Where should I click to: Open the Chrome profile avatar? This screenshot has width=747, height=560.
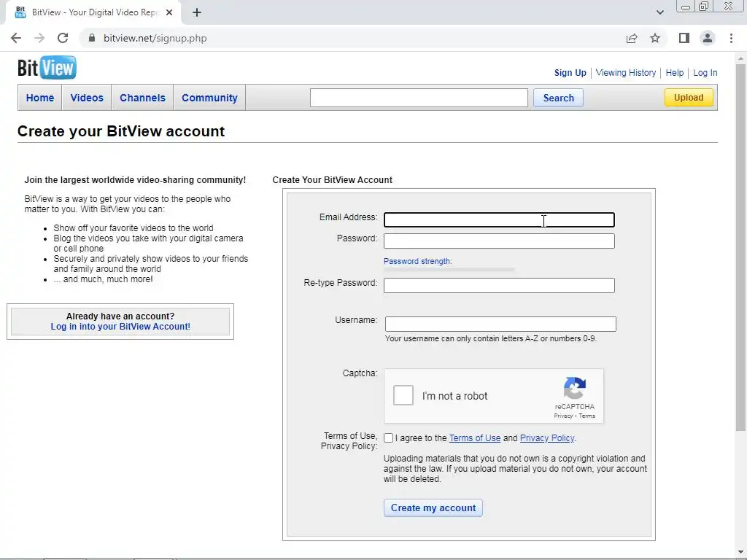[x=708, y=38]
